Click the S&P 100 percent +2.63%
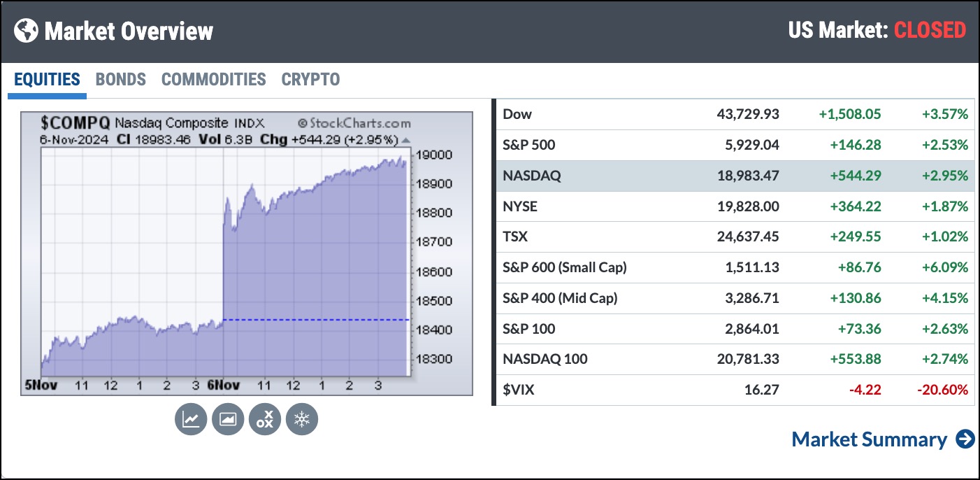 (x=944, y=329)
